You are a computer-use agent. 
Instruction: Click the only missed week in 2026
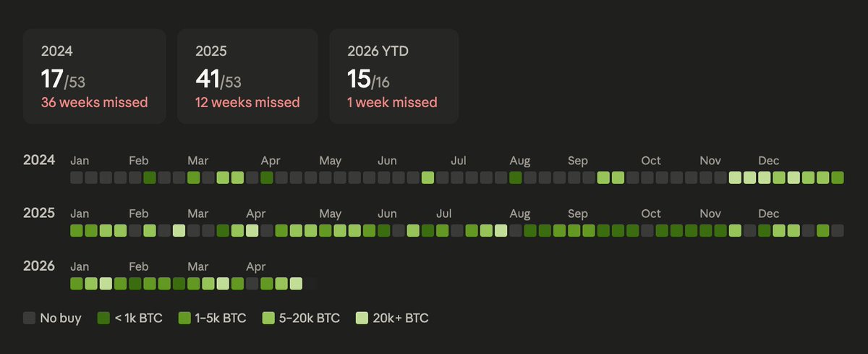pyautogui.click(x=252, y=284)
